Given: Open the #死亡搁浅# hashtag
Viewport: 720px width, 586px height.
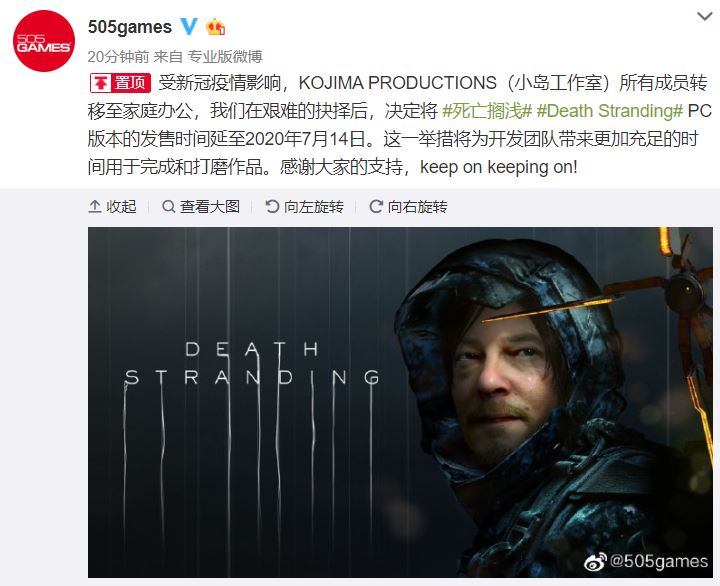Looking at the screenshot, I should coord(487,111).
